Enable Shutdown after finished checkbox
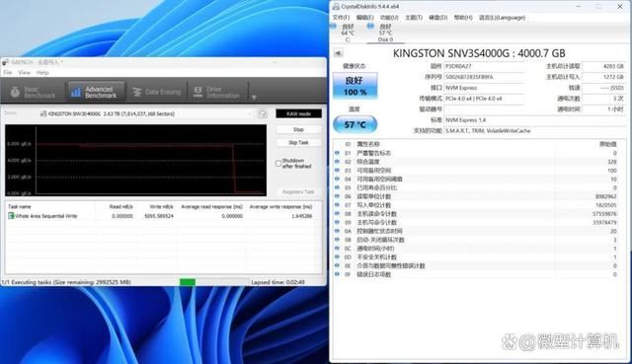The image size is (632, 364). coord(278,163)
